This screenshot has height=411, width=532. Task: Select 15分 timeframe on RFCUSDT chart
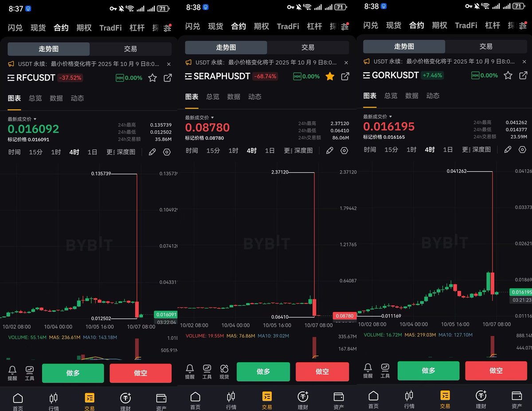35,152
